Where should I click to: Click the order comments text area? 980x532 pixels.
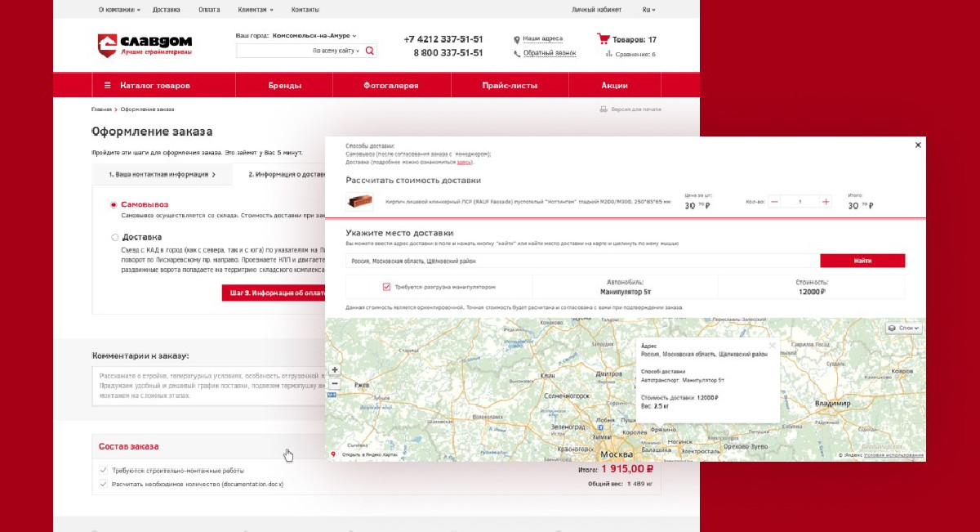click(x=209, y=385)
